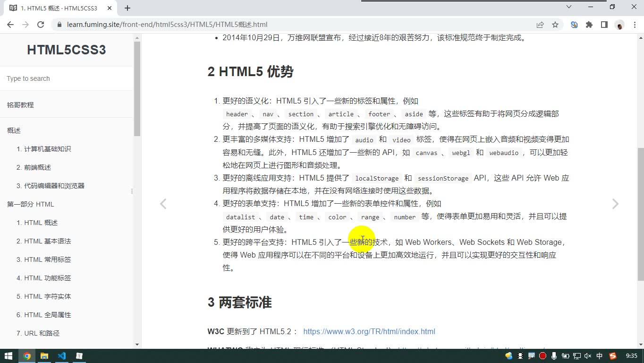Open chapter 3. 代码编辑器和浏览器
This screenshot has height=363, width=644.
pyautogui.click(x=51, y=186)
